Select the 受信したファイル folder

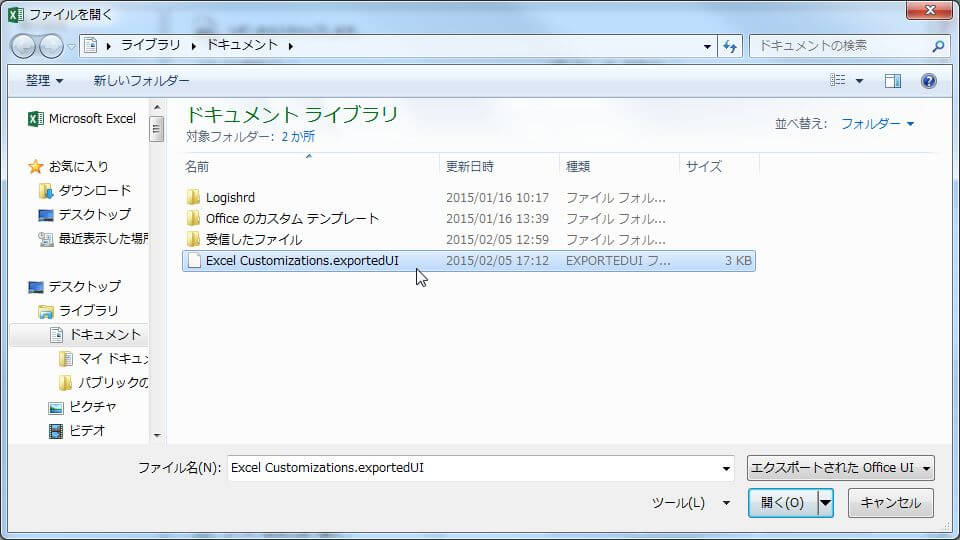point(253,240)
